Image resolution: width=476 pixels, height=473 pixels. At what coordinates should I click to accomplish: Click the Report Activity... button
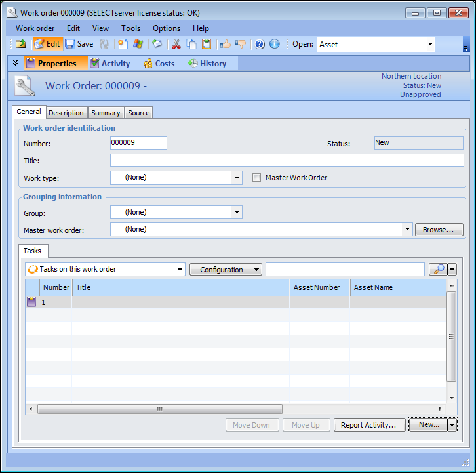(x=368, y=425)
